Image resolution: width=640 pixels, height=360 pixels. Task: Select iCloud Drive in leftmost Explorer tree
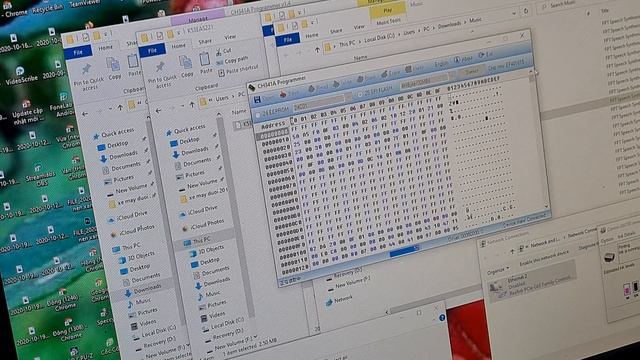tap(127, 216)
